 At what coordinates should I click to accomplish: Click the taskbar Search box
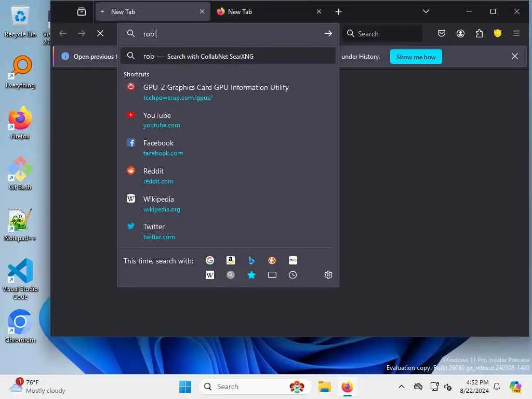click(255, 387)
